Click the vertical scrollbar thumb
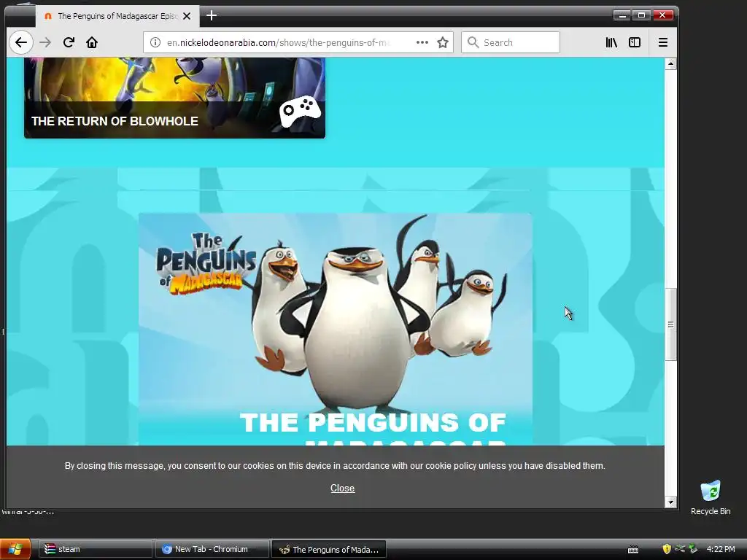Screen dimensions: 747x560 click(671, 324)
